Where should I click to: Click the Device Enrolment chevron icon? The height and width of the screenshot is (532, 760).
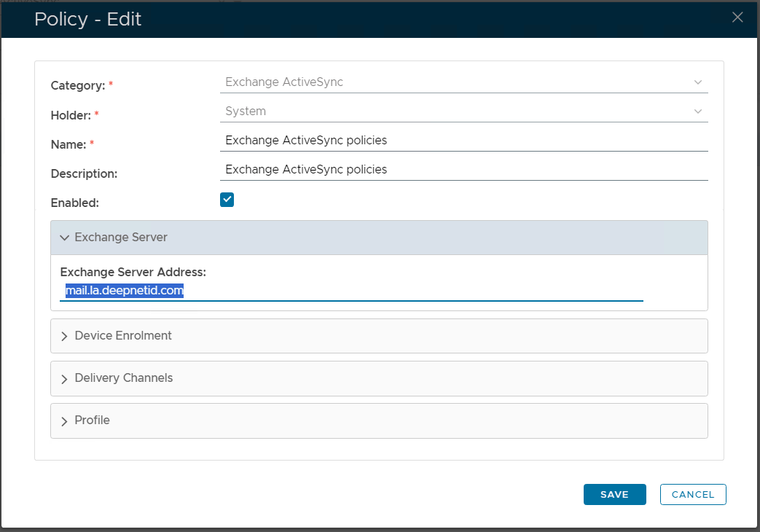click(x=65, y=337)
